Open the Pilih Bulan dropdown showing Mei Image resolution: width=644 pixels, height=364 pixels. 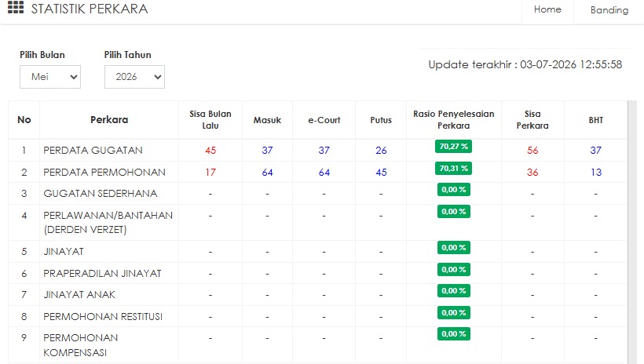tap(50, 77)
